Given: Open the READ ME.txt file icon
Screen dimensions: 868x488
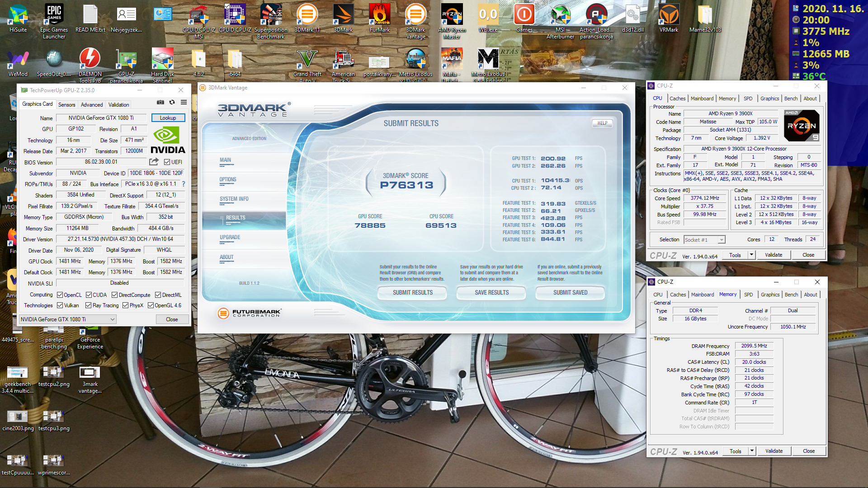Looking at the screenshot, I should click(90, 18).
